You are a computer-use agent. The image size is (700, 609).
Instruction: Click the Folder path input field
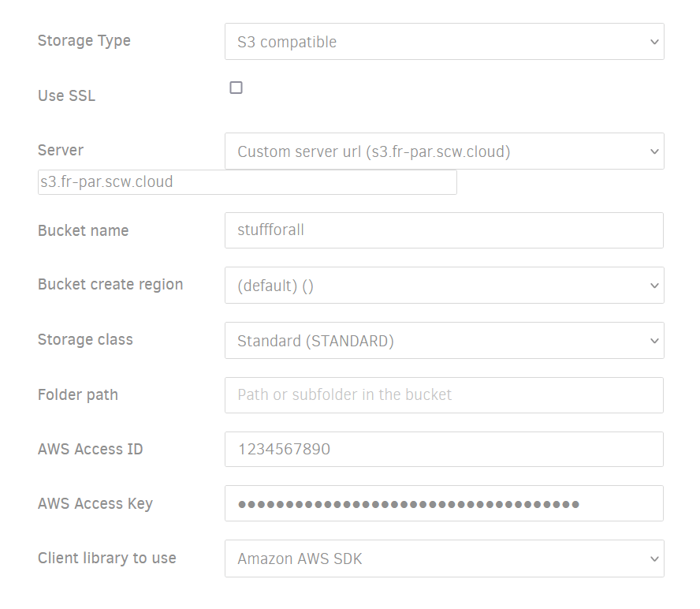444,395
